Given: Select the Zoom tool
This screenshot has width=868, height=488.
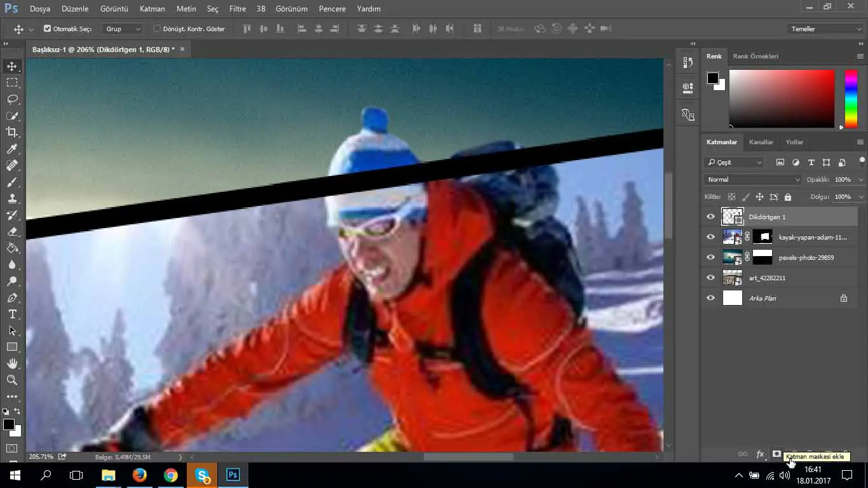Looking at the screenshot, I should (12, 380).
